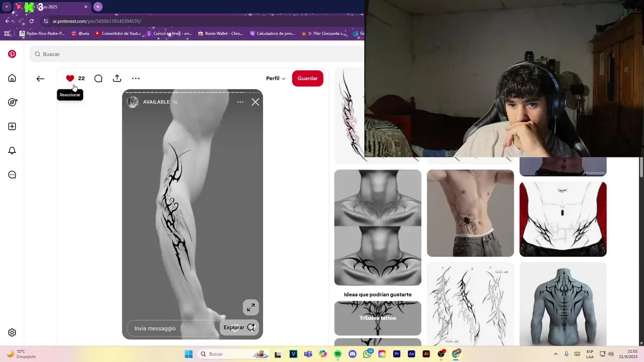Open the Tribales tattoo idea card

click(378, 318)
